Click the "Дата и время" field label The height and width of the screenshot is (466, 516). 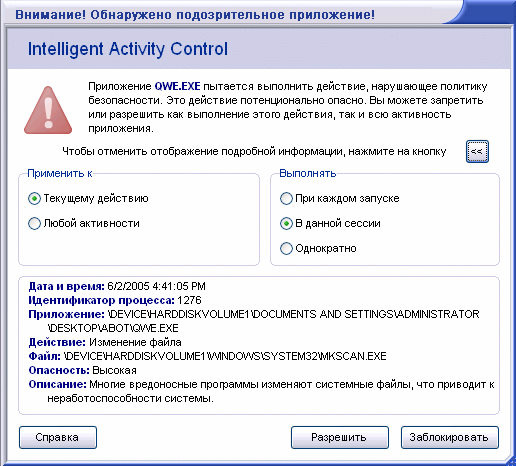click(x=66, y=286)
